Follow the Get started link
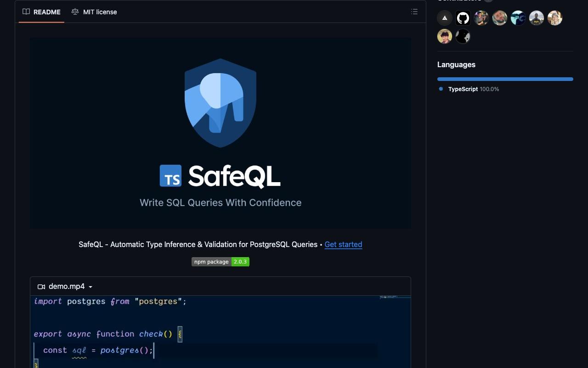The height and width of the screenshot is (368, 588). [x=343, y=244]
